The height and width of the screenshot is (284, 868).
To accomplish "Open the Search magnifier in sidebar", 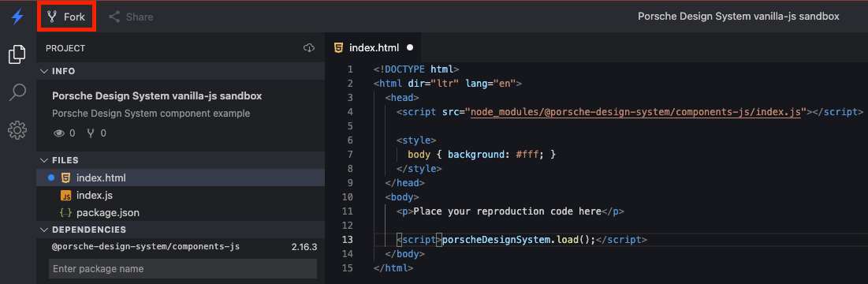I will 17,92.
